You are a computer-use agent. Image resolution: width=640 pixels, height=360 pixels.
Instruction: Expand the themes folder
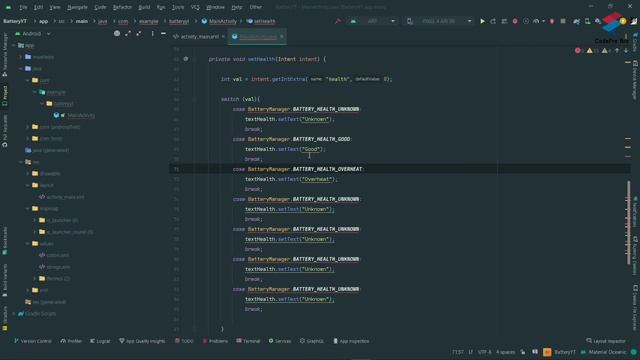(35, 278)
